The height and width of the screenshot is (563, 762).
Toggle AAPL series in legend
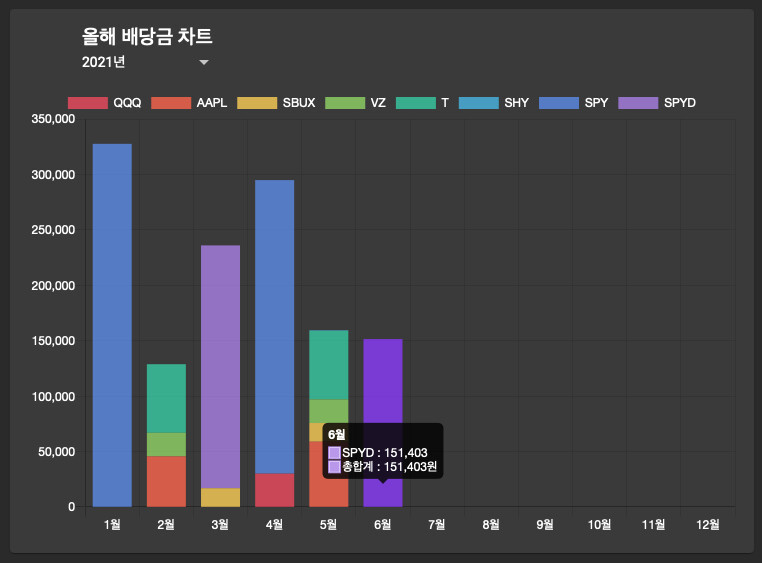(189, 103)
